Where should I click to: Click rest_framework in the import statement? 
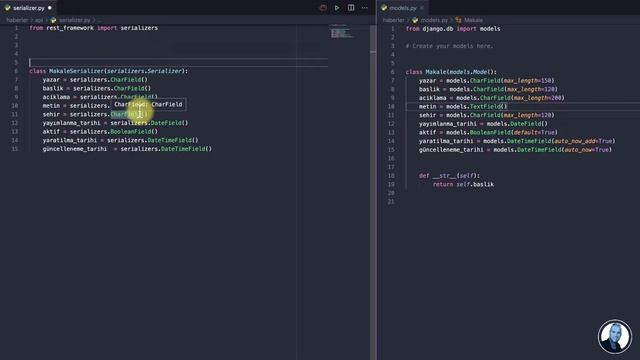click(70, 28)
